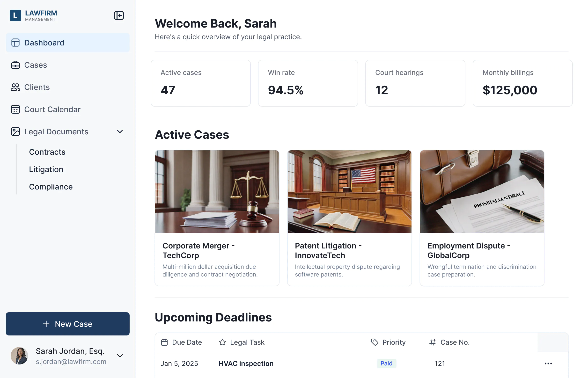
Task: Click the star icon by Legal Task
Action: pos(222,342)
